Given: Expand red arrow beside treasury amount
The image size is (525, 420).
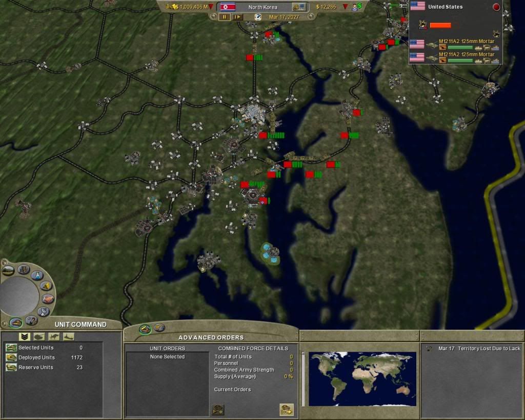Looking at the screenshot, I should (x=346, y=7).
